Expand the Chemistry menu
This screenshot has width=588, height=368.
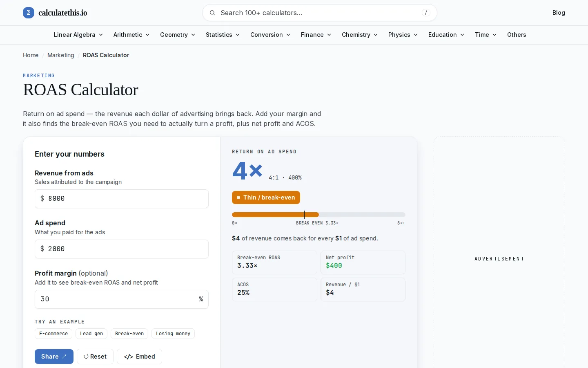tap(360, 35)
